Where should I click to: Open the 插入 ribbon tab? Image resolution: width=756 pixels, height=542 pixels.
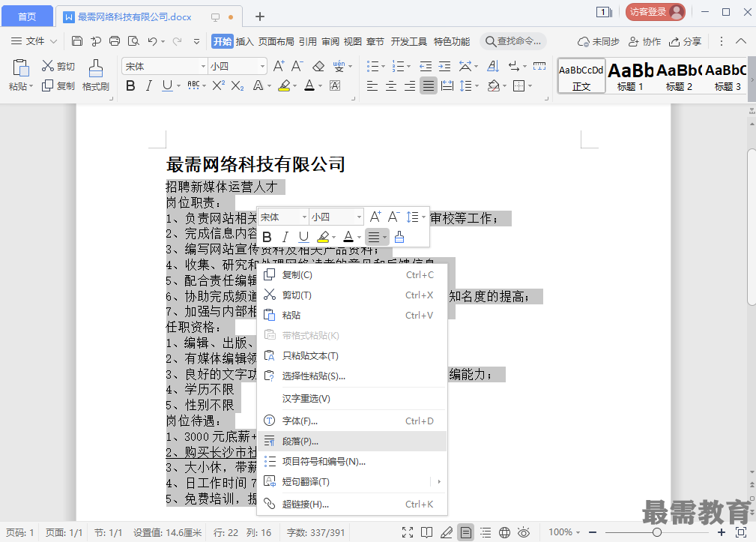[244, 41]
